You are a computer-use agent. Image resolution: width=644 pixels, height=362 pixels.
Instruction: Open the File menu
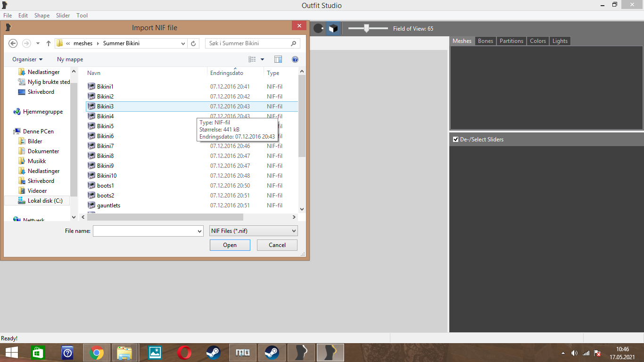(x=8, y=16)
